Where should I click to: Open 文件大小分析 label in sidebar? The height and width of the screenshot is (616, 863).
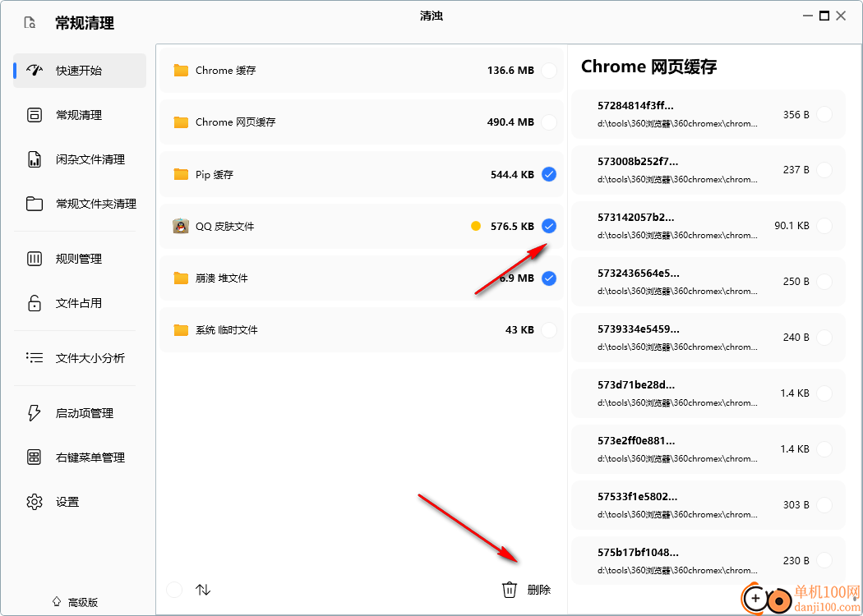click(90, 359)
